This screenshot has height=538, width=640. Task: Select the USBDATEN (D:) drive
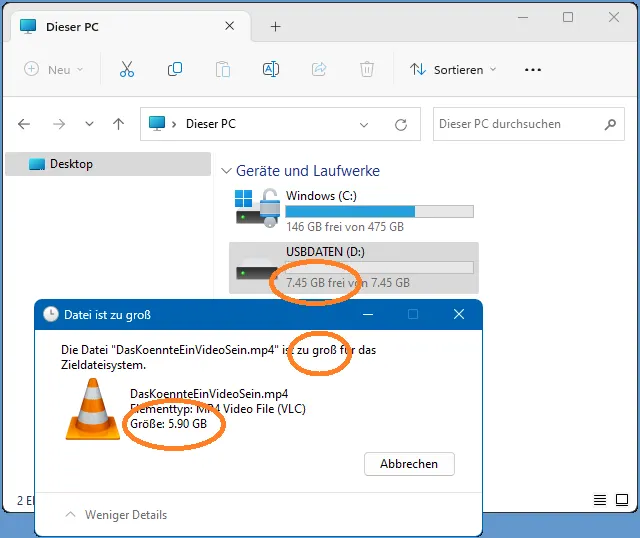[x=353, y=268]
